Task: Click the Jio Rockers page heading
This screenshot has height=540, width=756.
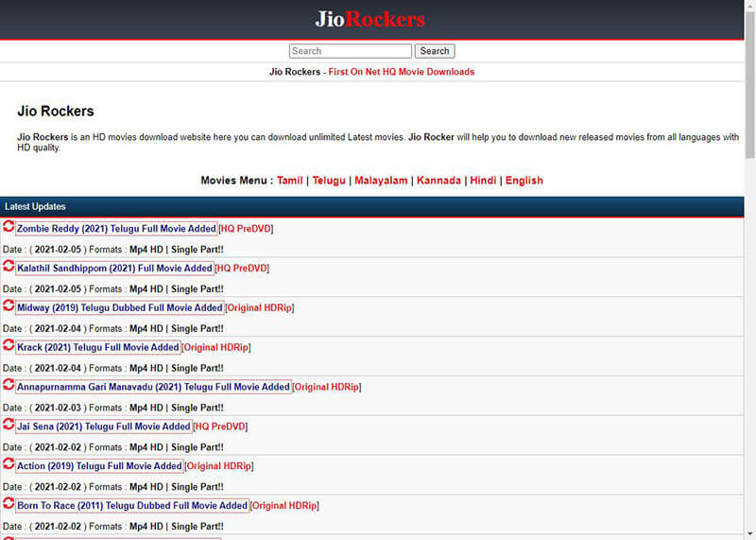Action: (x=56, y=111)
